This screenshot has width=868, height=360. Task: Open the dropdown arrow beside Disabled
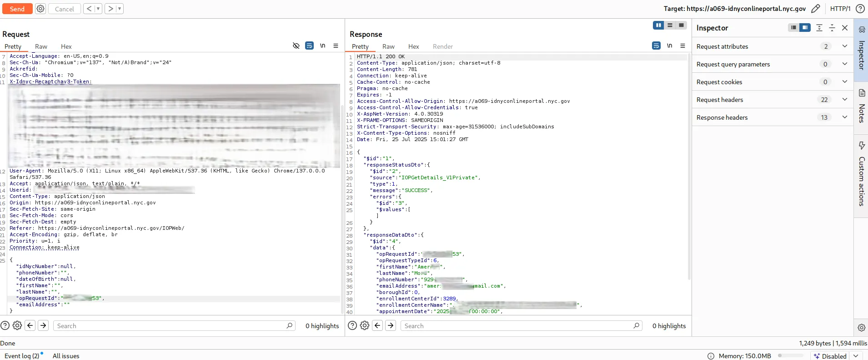[856, 356]
